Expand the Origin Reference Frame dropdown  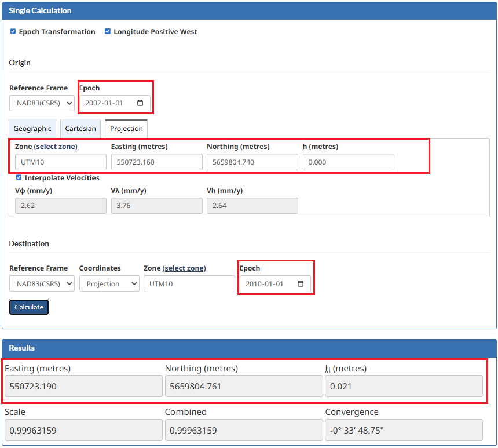(42, 104)
